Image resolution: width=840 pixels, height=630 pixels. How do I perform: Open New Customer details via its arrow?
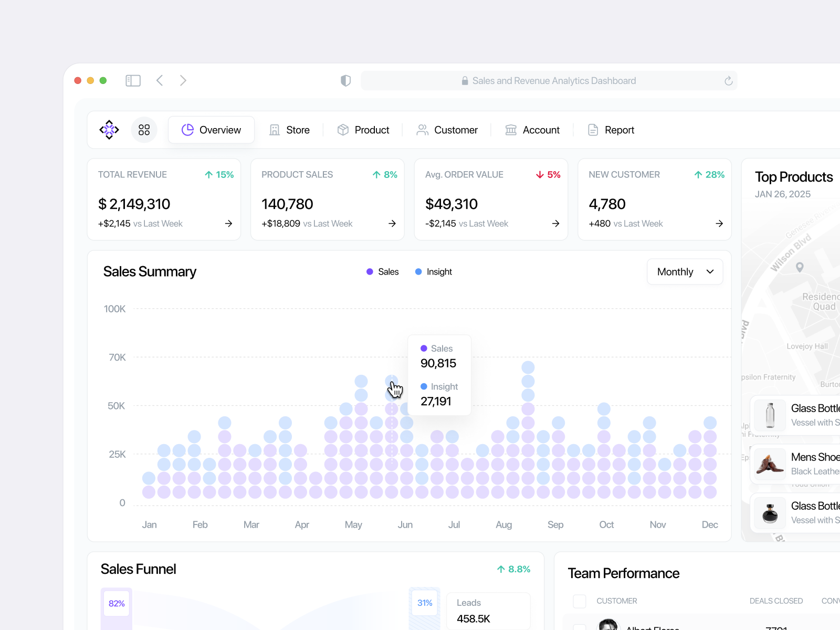point(719,223)
